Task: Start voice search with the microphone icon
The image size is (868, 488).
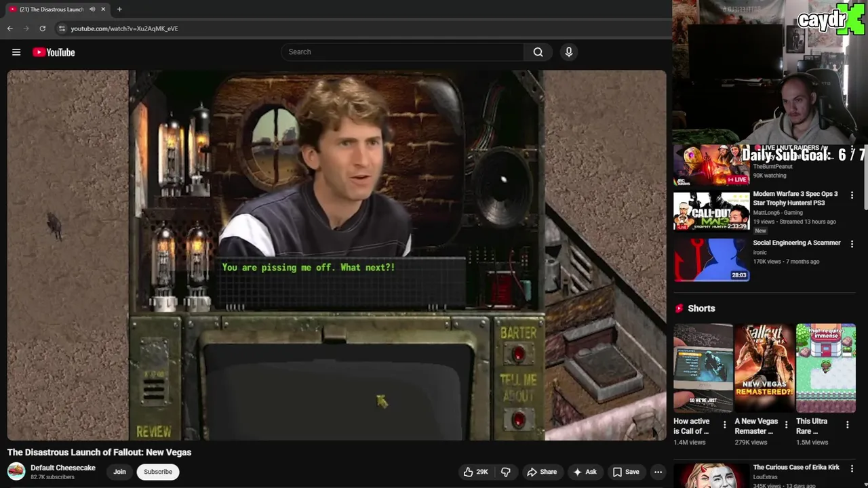Action: 569,52
